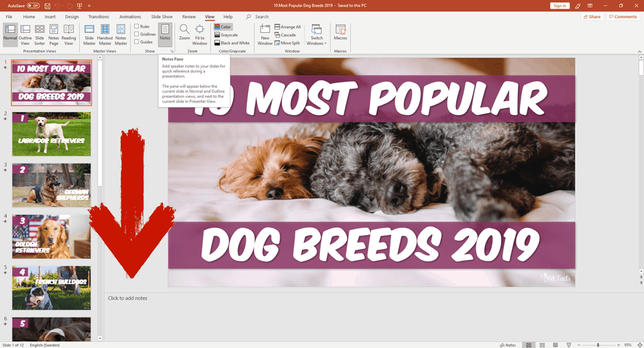Open the Notes Master view
This screenshot has width=644, height=348.
pos(121,34)
